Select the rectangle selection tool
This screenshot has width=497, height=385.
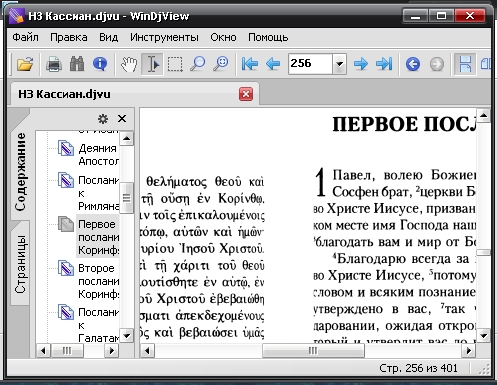click(x=175, y=64)
